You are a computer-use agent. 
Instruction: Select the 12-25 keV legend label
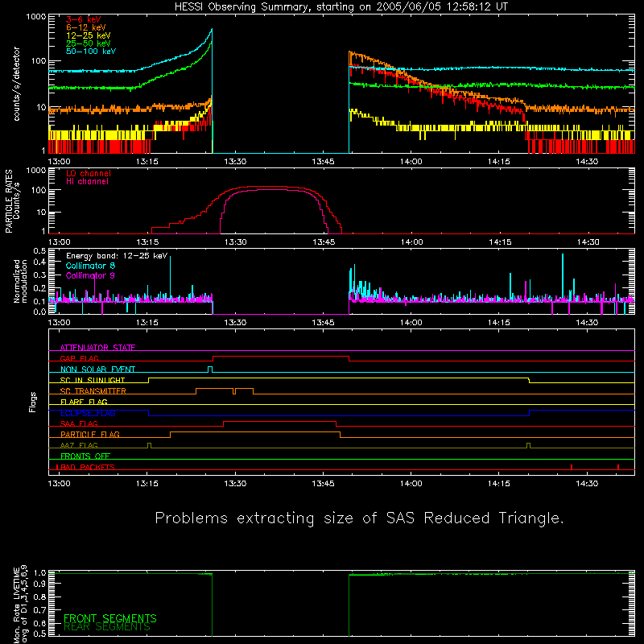tap(89, 35)
